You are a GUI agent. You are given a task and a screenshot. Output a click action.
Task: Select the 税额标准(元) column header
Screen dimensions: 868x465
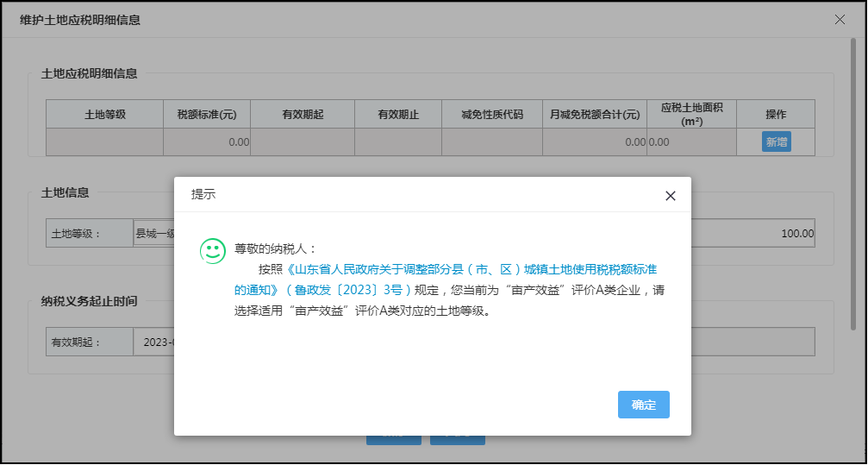click(207, 114)
